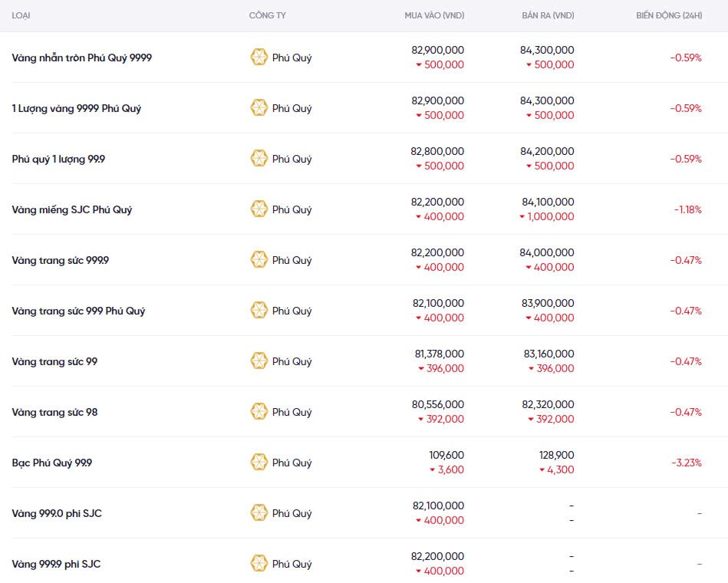Click Phú Quý logo in Phú quý 1 lượng 99.9 row

pos(259,159)
